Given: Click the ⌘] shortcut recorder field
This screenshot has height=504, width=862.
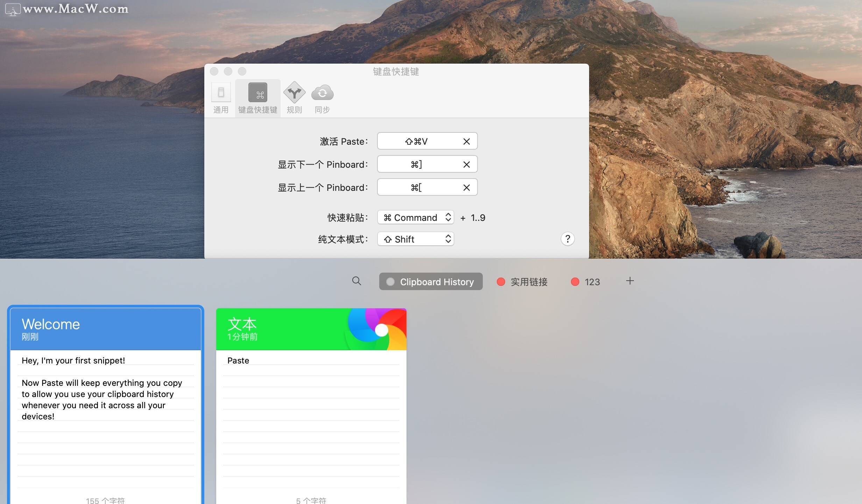Looking at the screenshot, I should (x=427, y=164).
